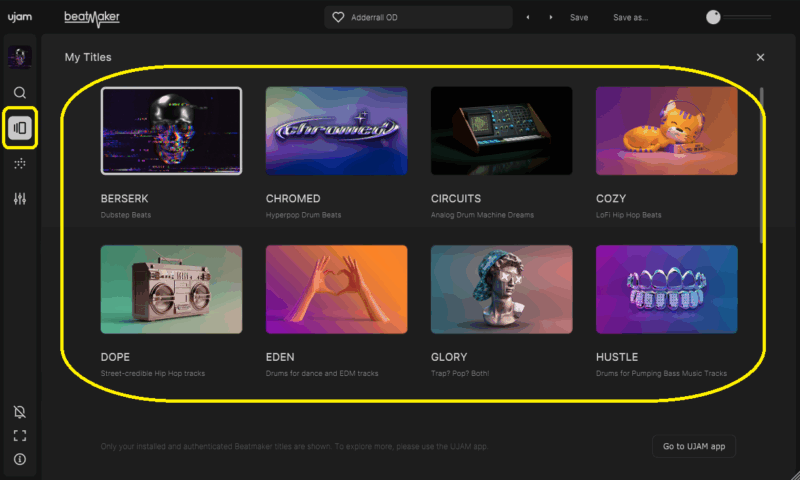Viewport: 800px width, 480px height.
Task: Select the HUSTLE grillz thumbnail
Action: tap(666, 289)
